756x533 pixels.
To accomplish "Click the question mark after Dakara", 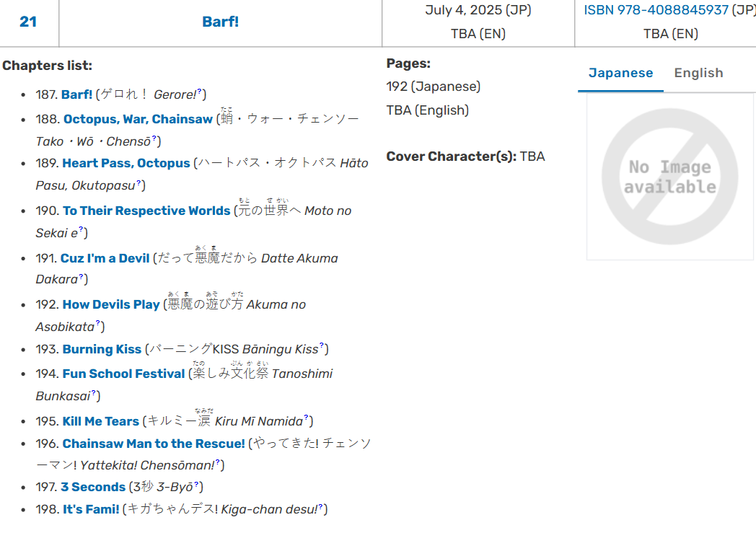I will click(81, 276).
